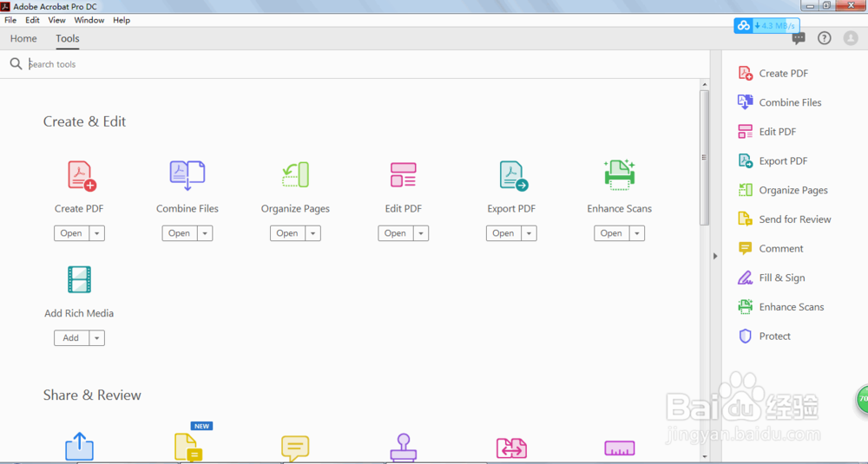The image size is (868, 464).
Task: Collapse the right tools pane with the arrow
Action: pyautogui.click(x=715, y=256)
